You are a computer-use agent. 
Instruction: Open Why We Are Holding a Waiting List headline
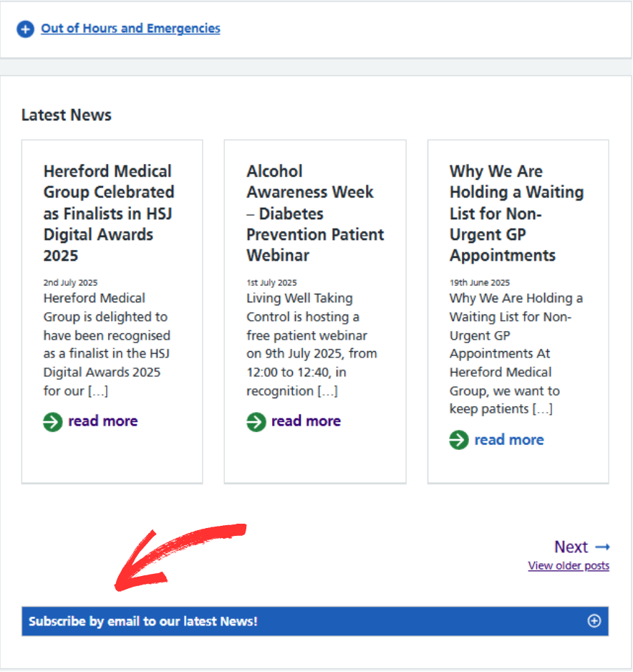[516, 213]
